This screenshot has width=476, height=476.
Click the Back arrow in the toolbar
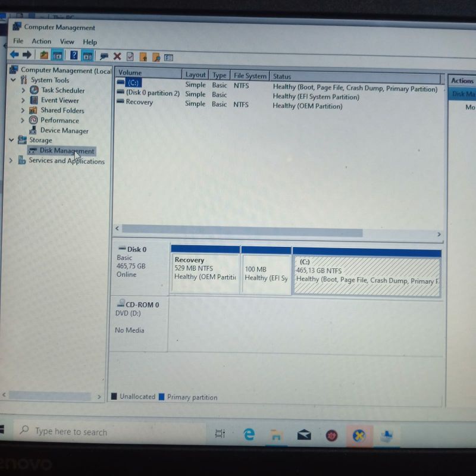click(x=14, y=55)
